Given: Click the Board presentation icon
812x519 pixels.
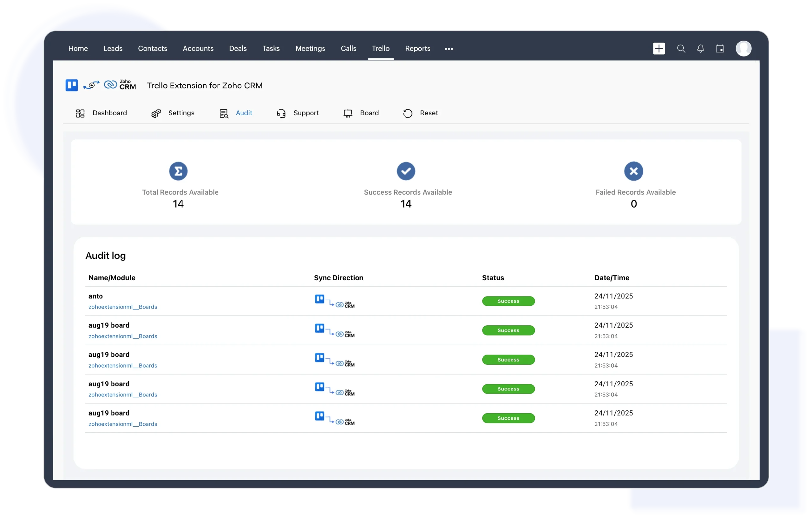Looking at the screenshot, I should click(x=348, y=113).
